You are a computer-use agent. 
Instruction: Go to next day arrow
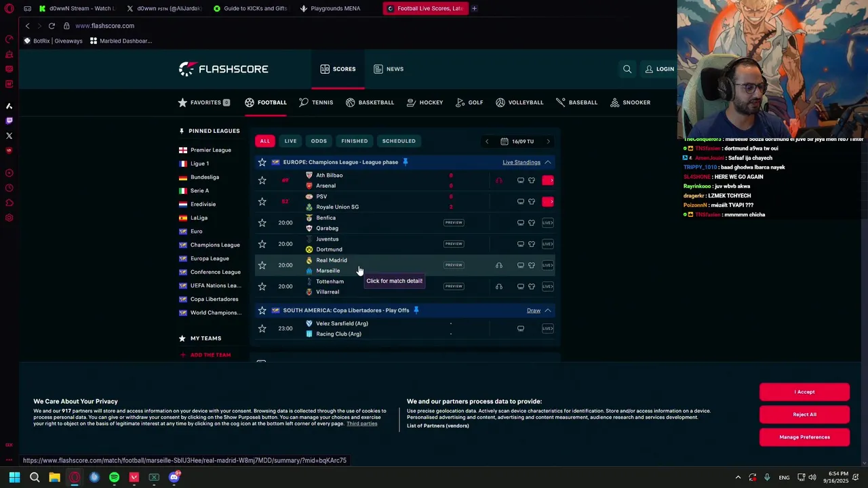548,142
